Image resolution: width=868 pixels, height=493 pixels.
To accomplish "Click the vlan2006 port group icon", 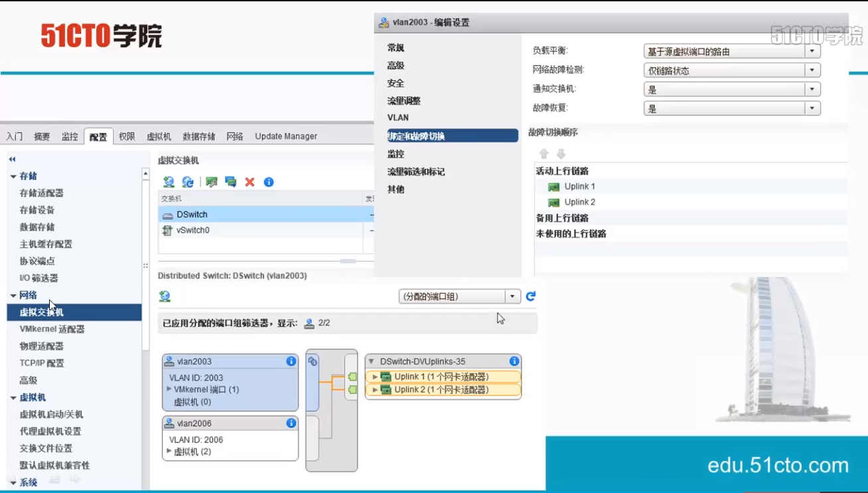I will coord(169,423).
